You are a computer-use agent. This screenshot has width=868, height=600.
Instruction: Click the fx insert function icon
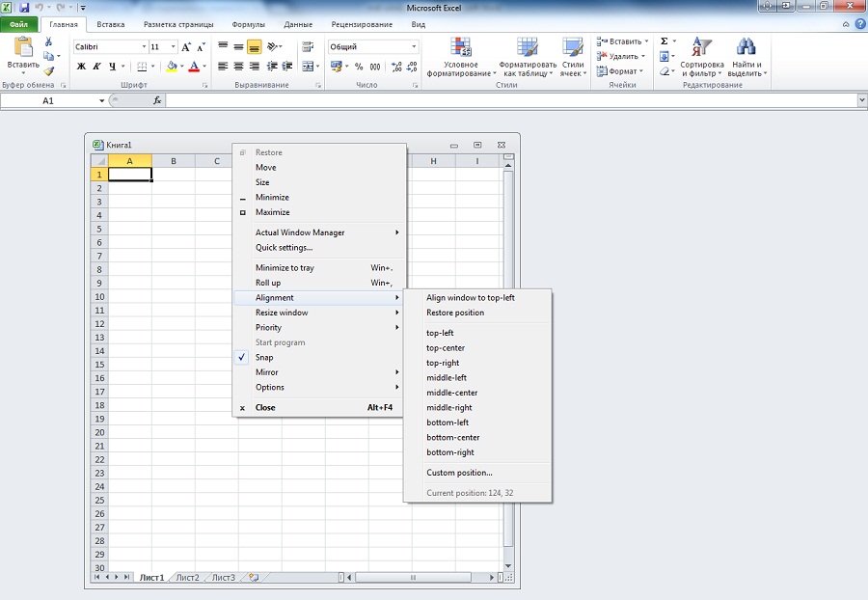tap(157, 100)
